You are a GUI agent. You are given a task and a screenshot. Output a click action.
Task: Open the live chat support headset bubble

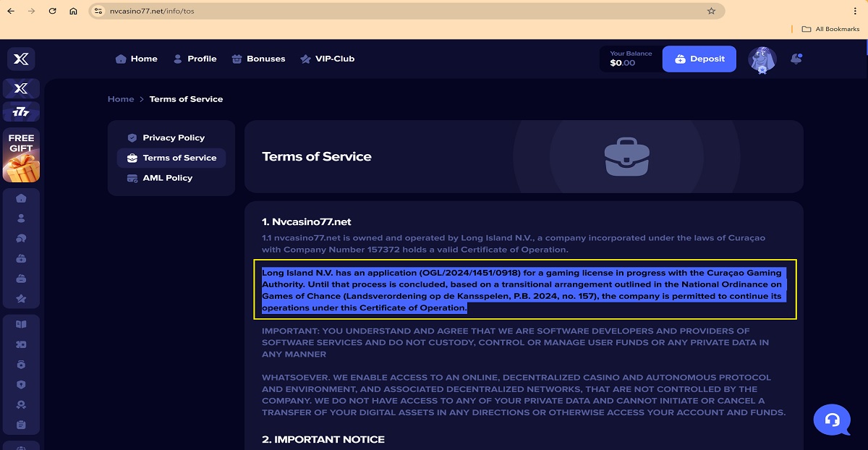(x=832, y=420)
